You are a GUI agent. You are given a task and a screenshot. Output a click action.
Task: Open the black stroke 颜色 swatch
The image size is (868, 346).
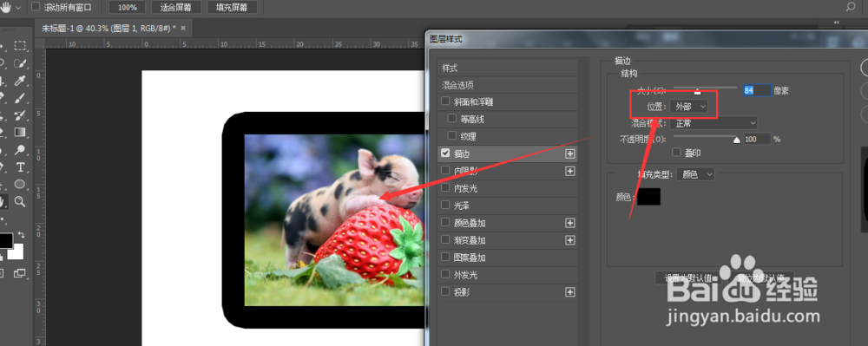(x=648, y=196)
